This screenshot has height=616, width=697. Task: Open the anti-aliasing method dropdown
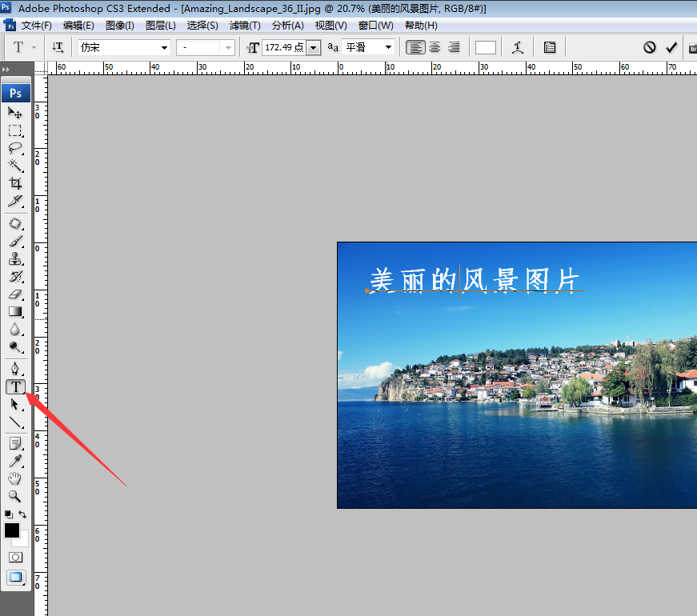(x=388, y=47)
